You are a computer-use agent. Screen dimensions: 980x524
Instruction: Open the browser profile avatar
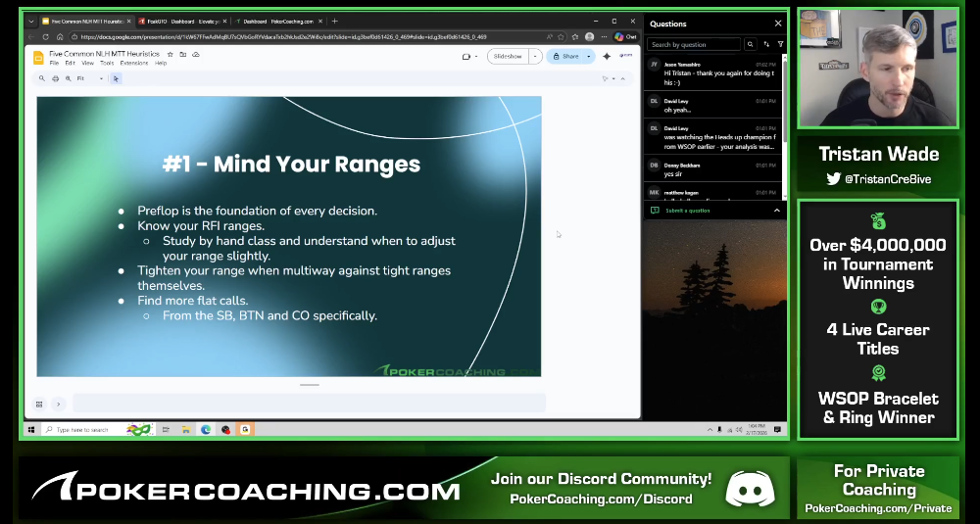(589, 37)
